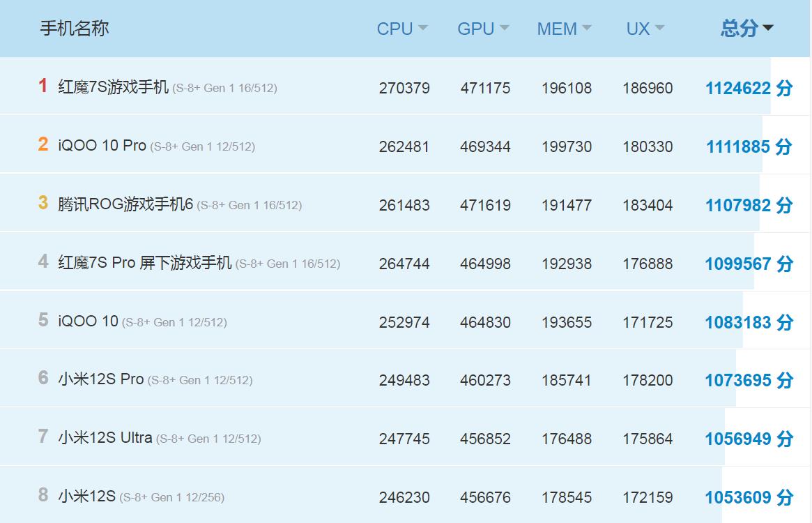Click UX score 176888

[x=648, y=264]
